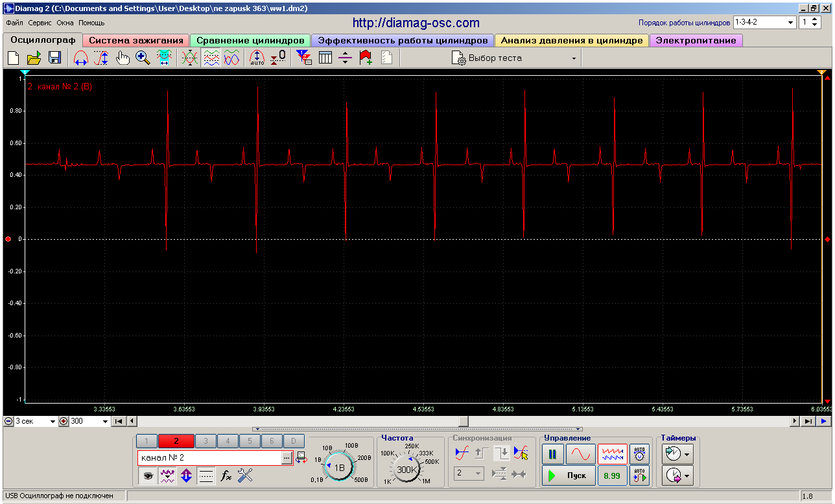
Task: Jump to the beginning of the recording
Action: click(119, 421)
